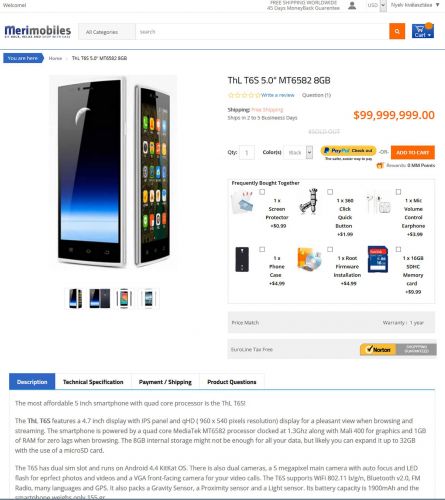This screenshot has width=445, height=500.
Task: Click the ADD TO CART button
Action: click(x=413, y=153)
